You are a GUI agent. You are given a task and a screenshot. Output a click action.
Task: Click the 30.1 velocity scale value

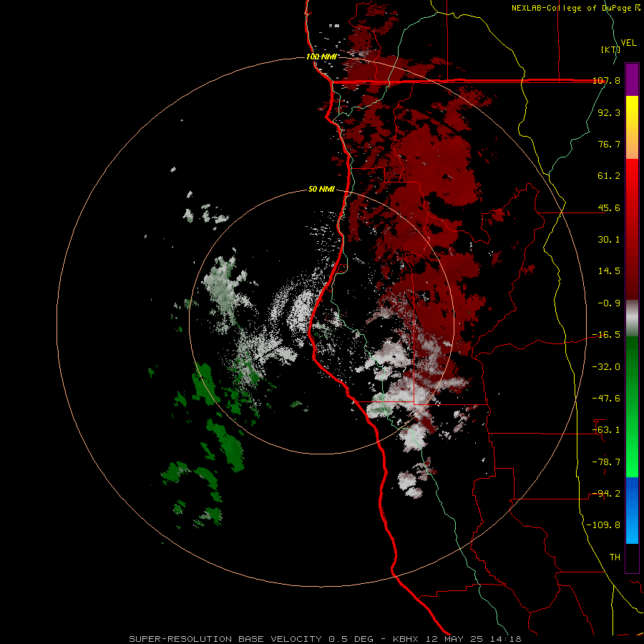[x=609, y=240]
